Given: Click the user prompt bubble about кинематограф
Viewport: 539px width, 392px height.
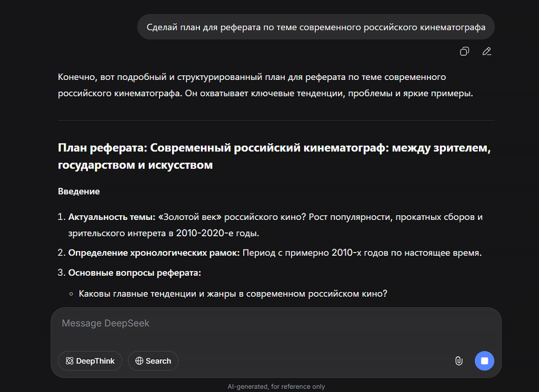Looking at the screenshot, I should [315, 27].
